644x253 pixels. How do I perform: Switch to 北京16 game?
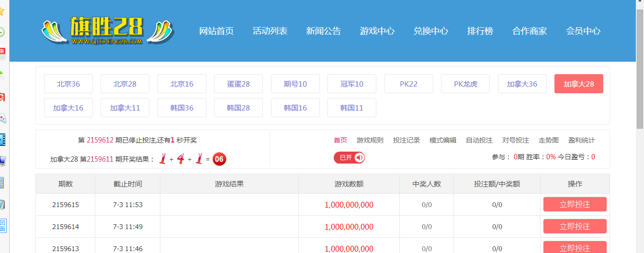click(x=182, y=84)
